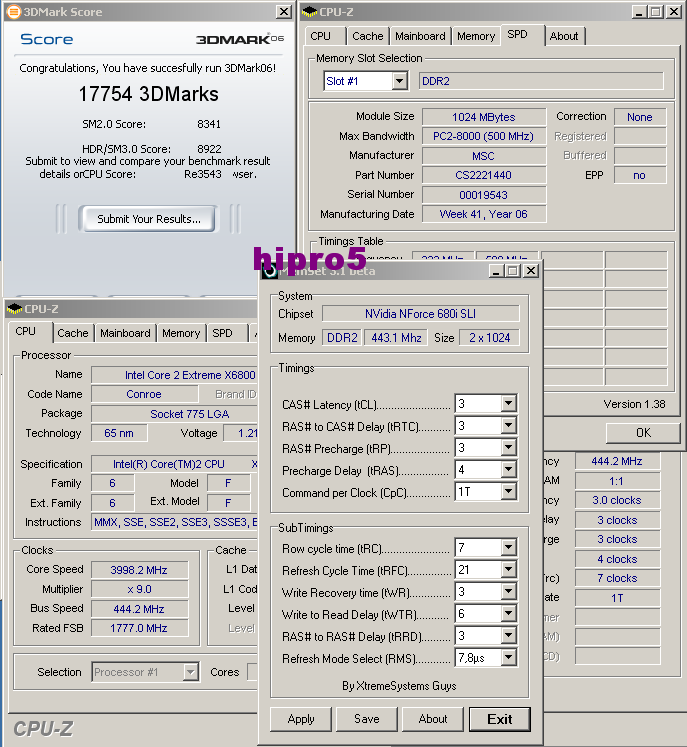Close the MemSet 3.1 beta window

click(x=531, y=271)
